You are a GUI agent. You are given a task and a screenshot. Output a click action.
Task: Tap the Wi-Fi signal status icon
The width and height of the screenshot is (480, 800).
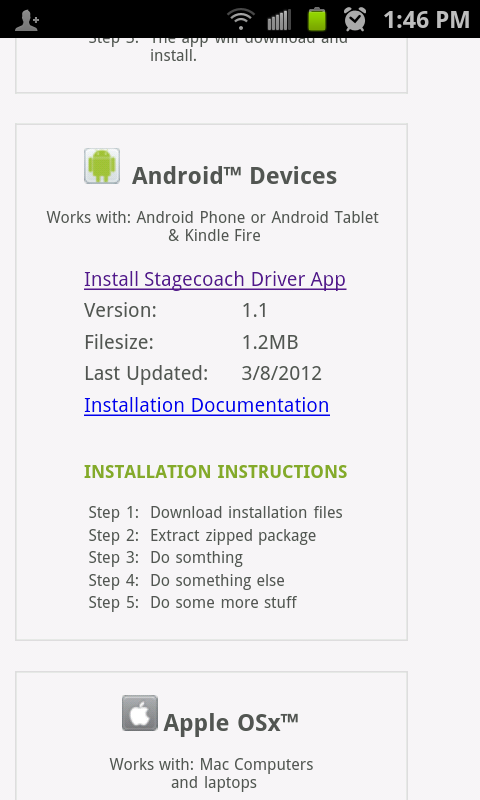(x=241, y=19)
